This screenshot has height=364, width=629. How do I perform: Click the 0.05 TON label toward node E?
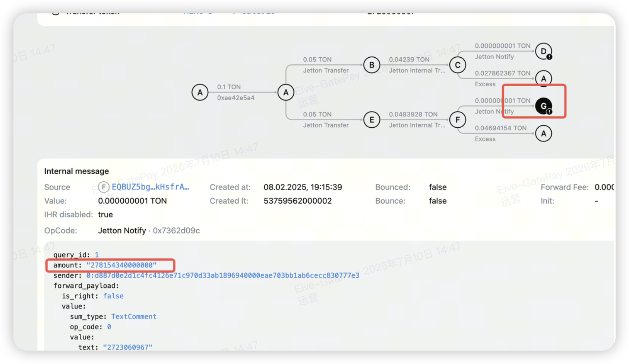(317, 114)
